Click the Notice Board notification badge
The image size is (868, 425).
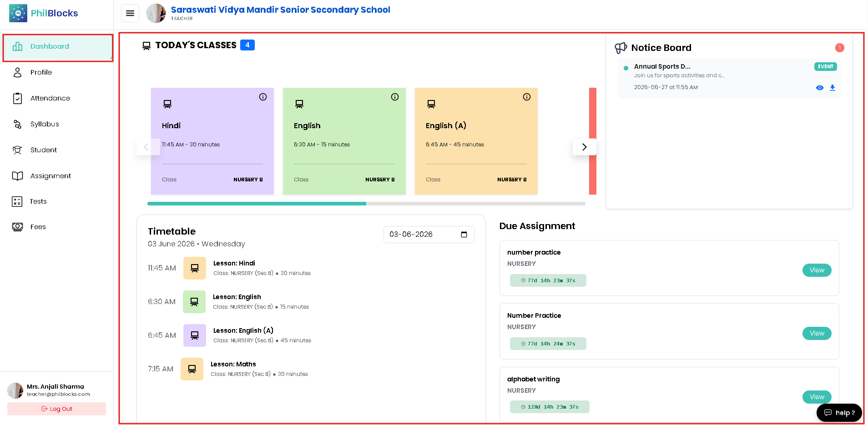coord(840,48)
